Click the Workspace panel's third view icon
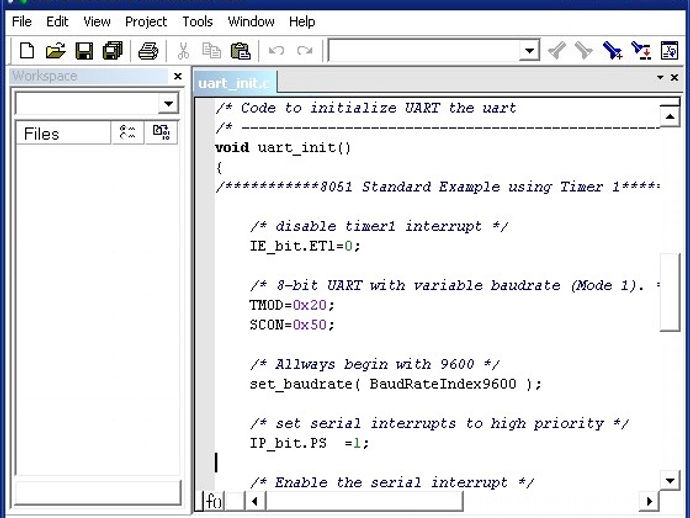This screenshot has height=518, width=690. [x=161, y=132]
